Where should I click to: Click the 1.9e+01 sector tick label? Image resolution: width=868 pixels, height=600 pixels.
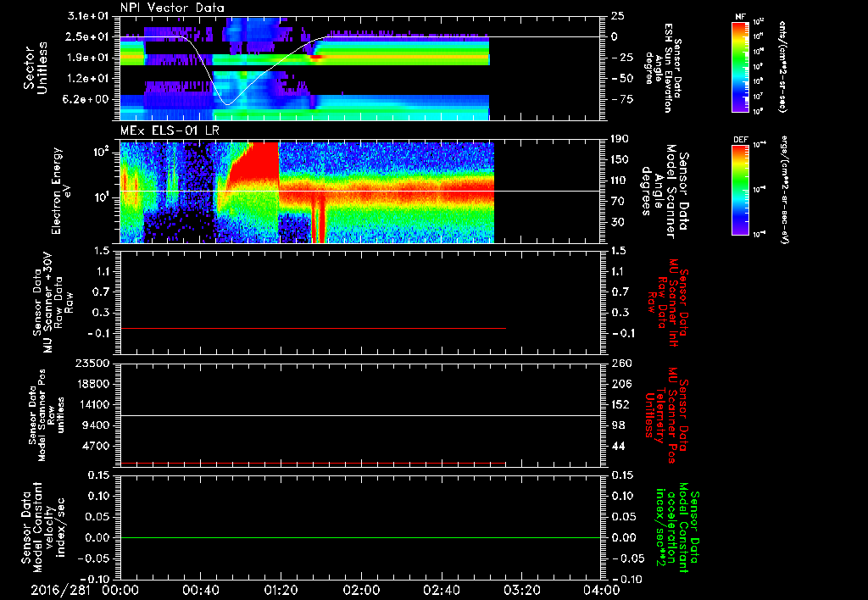click(x=88, y=58)
